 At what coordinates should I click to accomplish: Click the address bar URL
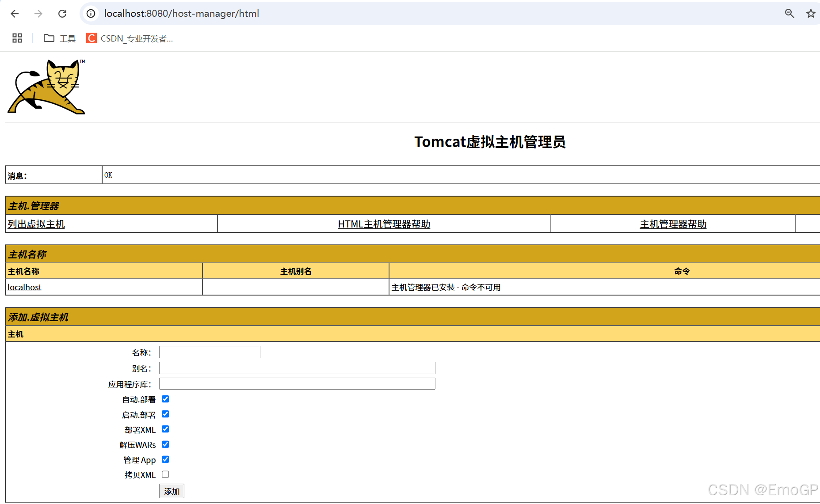[x=182, y=14]
